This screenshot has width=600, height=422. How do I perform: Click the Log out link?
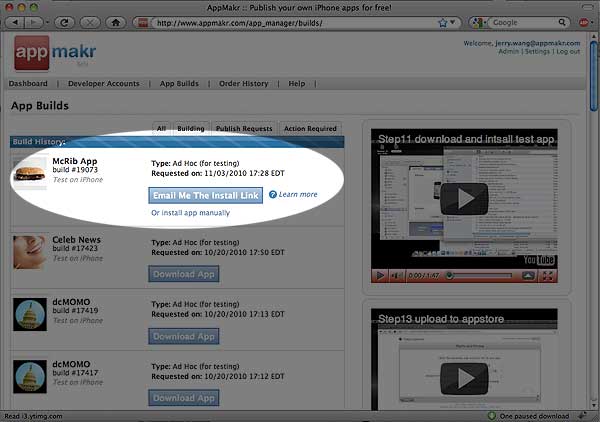[x=568, y=51]
